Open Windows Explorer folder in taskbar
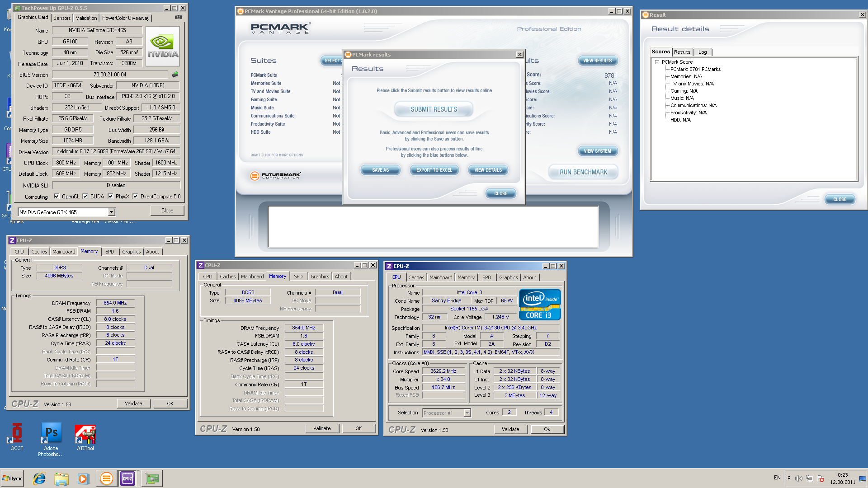 click(61, 479)
